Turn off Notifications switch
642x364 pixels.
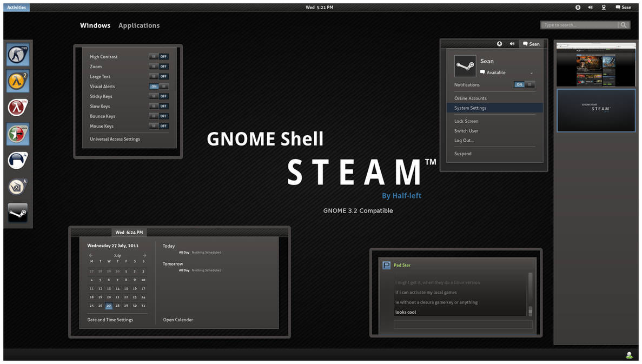tap(525, 84)
